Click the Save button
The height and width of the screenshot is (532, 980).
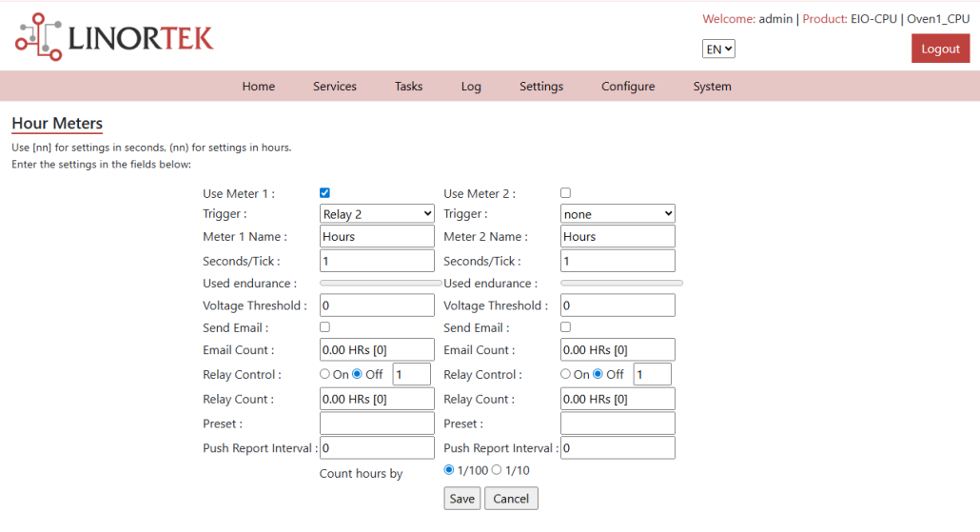coord(461,499)
